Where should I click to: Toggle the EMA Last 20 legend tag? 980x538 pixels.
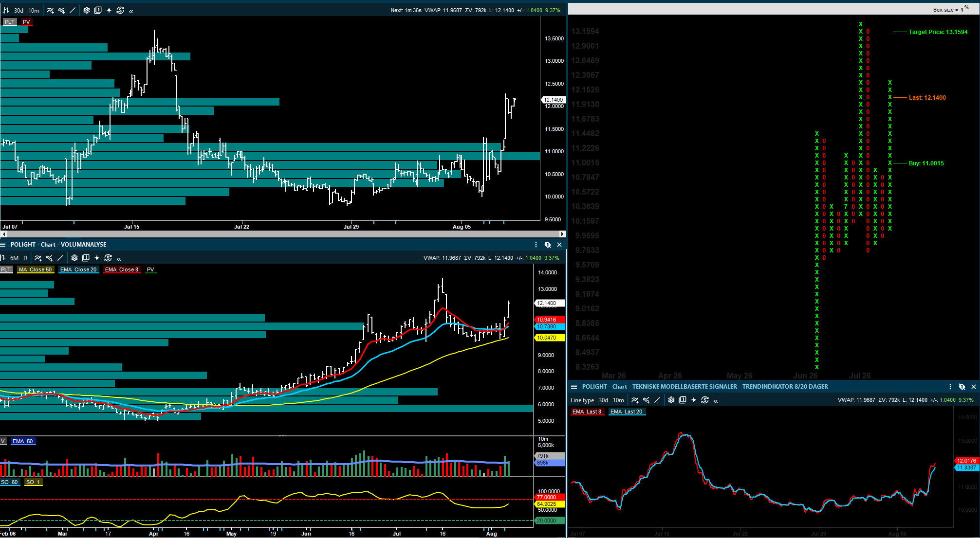click(627, 412)
